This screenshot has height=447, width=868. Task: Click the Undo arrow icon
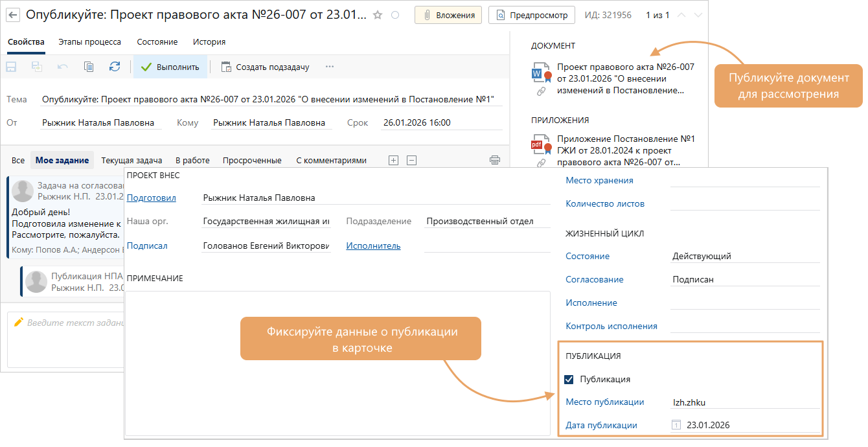(63, 67)
